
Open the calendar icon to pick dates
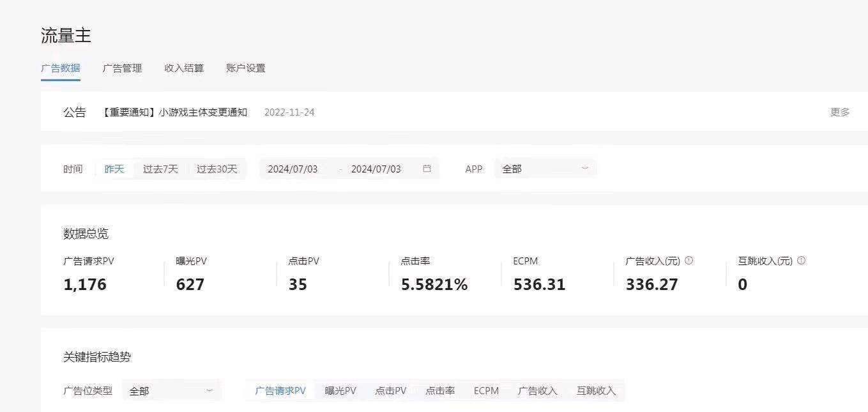427,168
